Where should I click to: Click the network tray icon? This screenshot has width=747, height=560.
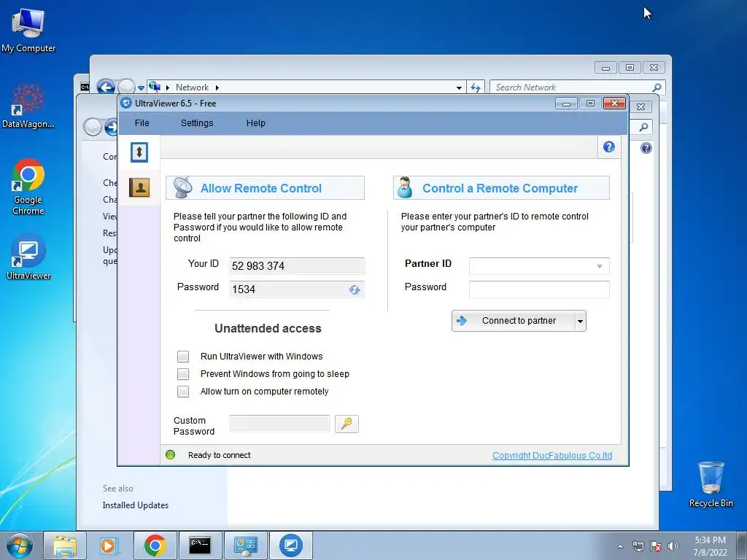point(638,546)
